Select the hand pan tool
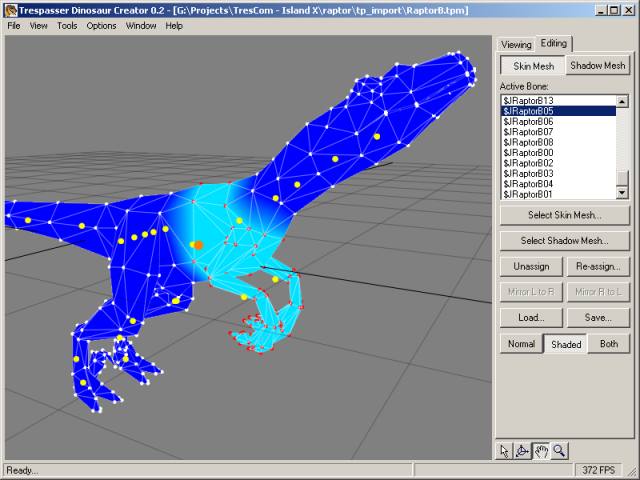This screenshot has width=640, height=480. (541, 451)
